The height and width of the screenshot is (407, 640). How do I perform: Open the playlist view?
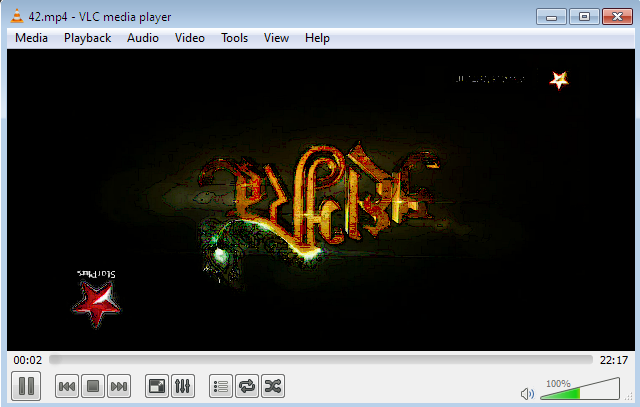pyautogui.click(x=221, y=386)
